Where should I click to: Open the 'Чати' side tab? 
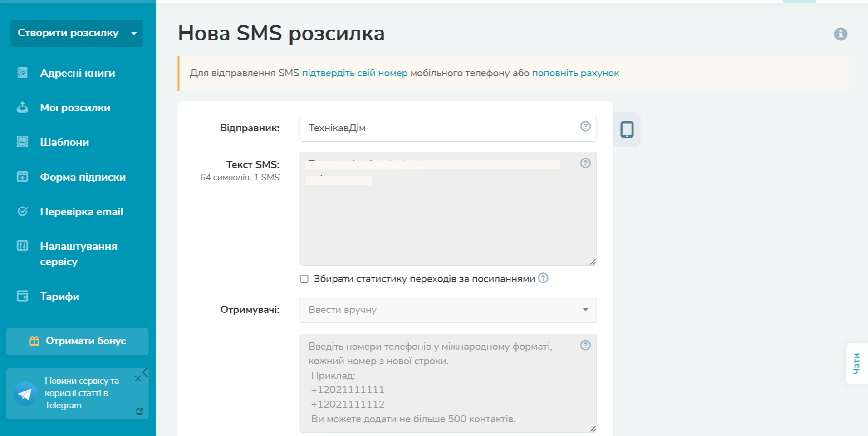pos(856,364)
